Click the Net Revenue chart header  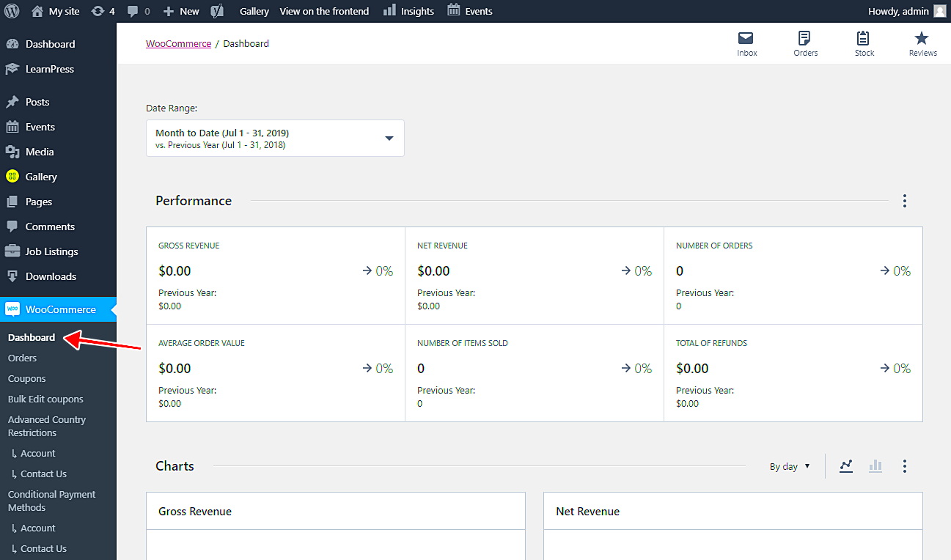733,511
